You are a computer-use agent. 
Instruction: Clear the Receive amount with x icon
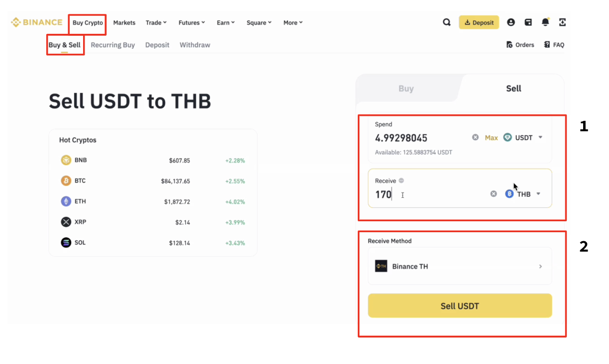(494, 194)
